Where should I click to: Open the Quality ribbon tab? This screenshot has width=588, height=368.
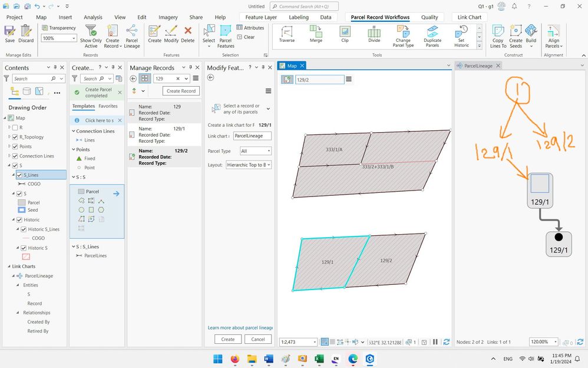coord(430,17)
